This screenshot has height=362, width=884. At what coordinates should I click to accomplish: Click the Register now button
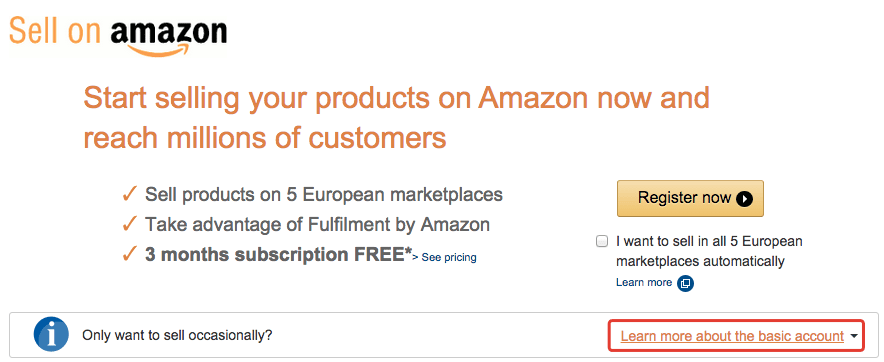click(690, 198)
